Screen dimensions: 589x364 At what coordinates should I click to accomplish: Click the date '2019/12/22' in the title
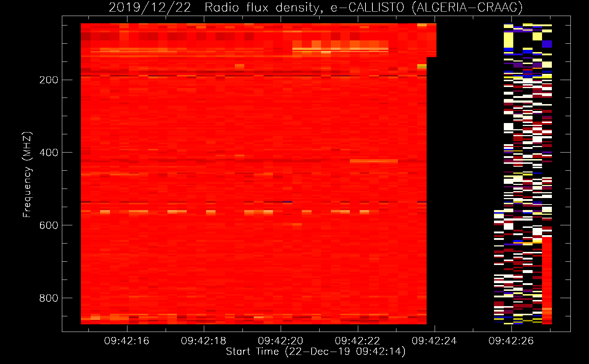pos(150,7)
